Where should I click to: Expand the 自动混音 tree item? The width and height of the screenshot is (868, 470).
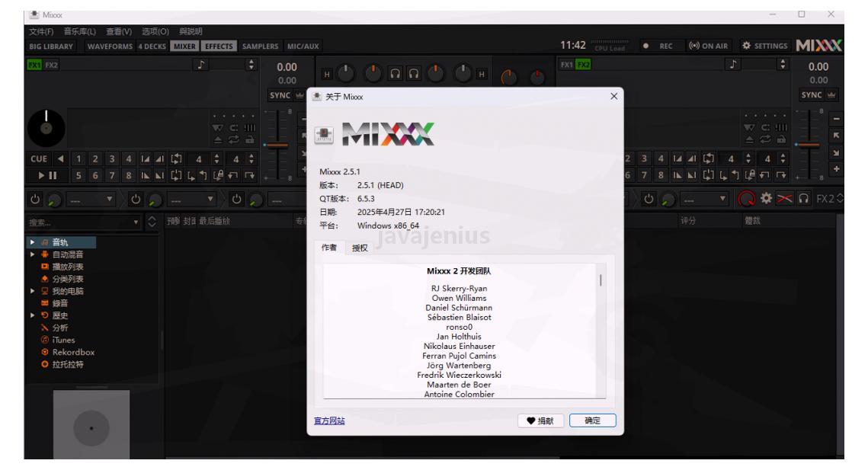(x=32, y=254)
